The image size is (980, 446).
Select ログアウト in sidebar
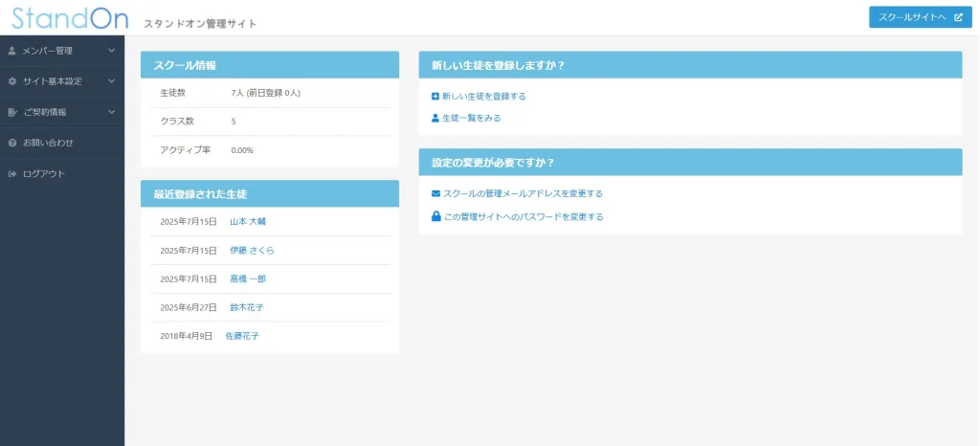tap(62, 173)
